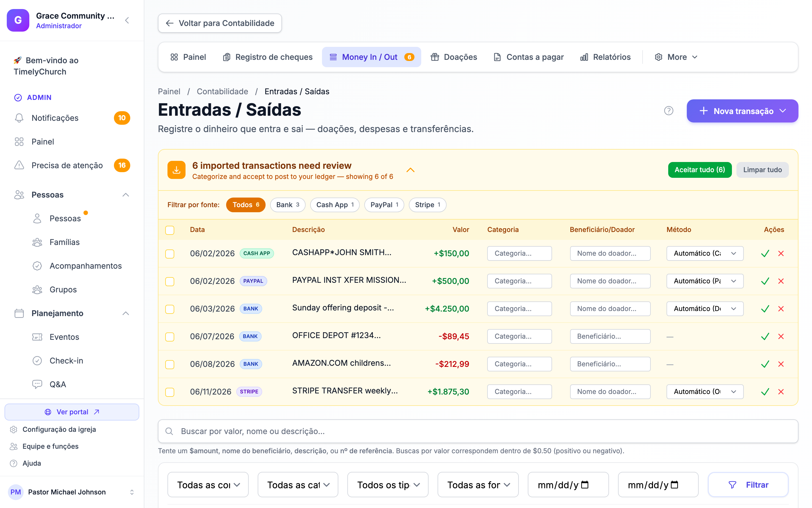Screen dimensions: 812x508
Task: Switch to the Doações tab
Action: click(x=454, y=57)
